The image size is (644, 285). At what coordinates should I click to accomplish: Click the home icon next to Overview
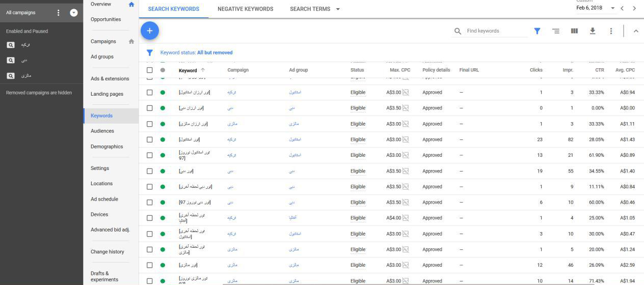point(131,4)
